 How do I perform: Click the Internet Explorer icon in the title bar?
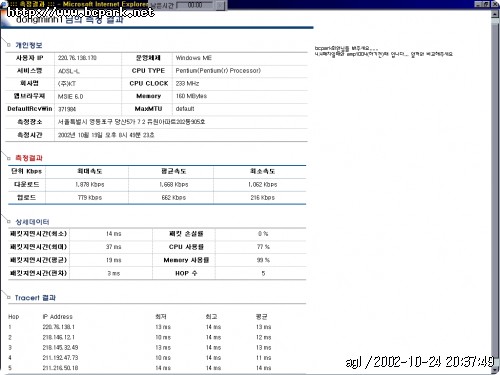pos(3,4)
